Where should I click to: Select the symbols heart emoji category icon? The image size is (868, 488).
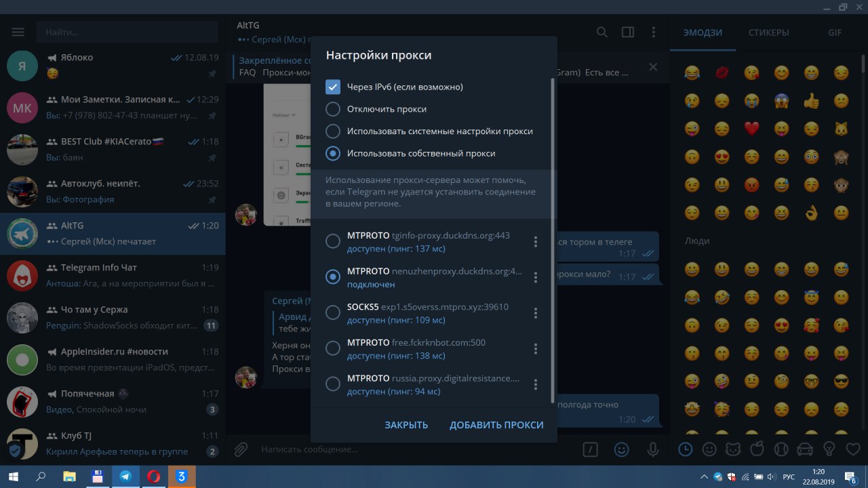tap(852, 449)
